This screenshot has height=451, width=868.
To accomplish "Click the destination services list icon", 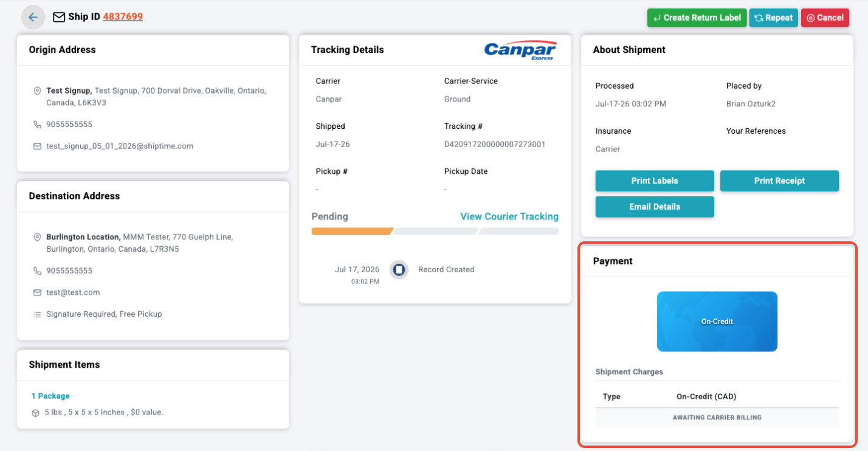I will click(37, 314).
